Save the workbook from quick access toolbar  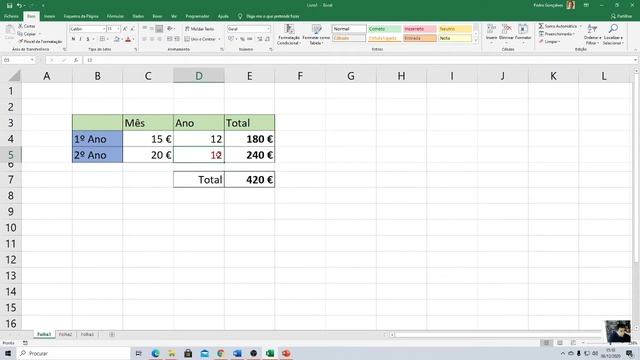point(9,5)
